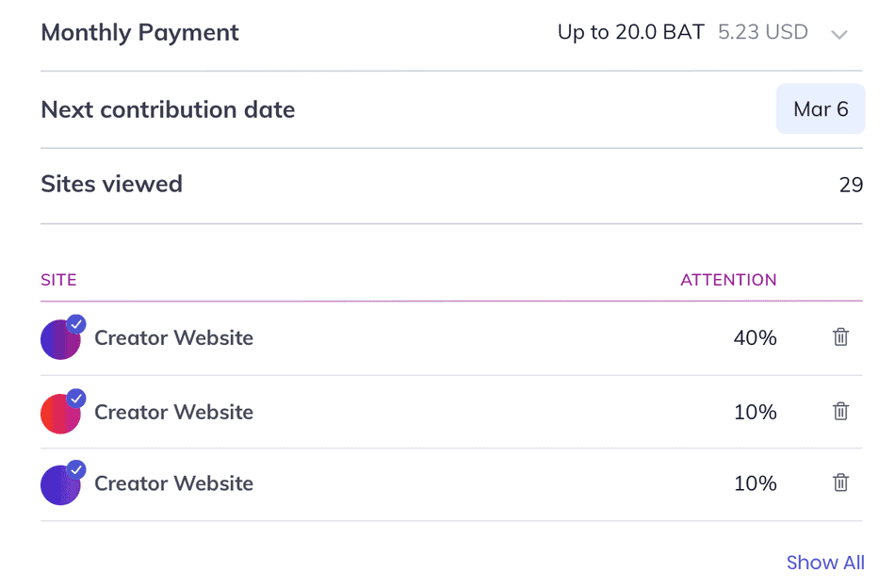Sort sites by the SITE column header
The width and height of the screenshot is (895, 588).
pyautogui.click(x=58, y=280)
